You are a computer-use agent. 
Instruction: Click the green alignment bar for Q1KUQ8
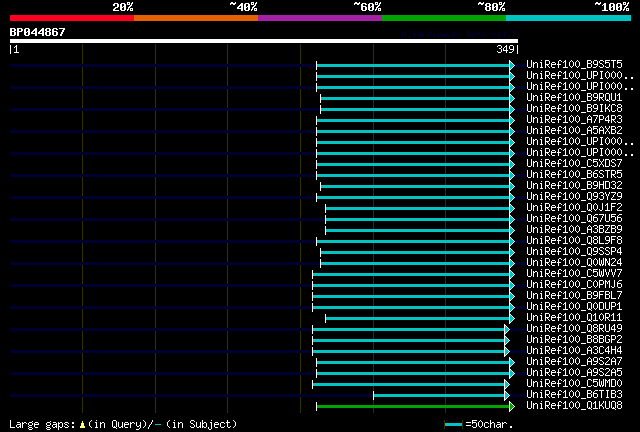(413, 406)
